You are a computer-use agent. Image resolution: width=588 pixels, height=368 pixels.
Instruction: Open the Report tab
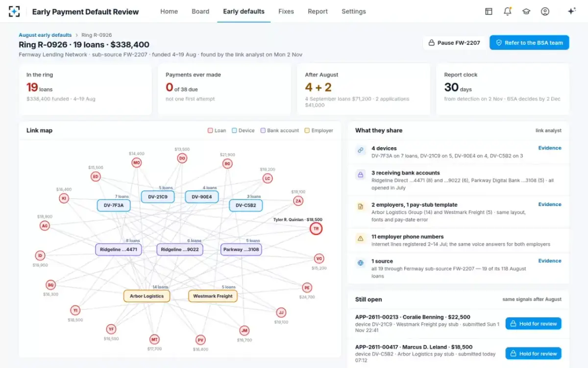[x=318, y=11]
